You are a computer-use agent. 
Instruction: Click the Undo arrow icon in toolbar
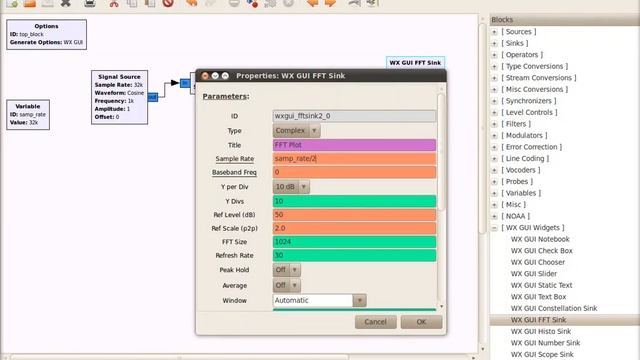click(x=191, y=3)
